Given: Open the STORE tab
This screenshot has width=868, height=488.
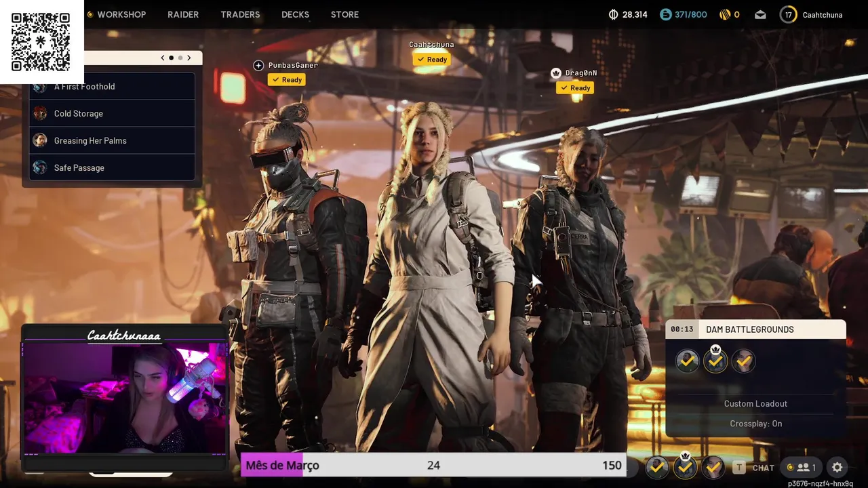Looking at the screenshot, I should pos(344,14).
